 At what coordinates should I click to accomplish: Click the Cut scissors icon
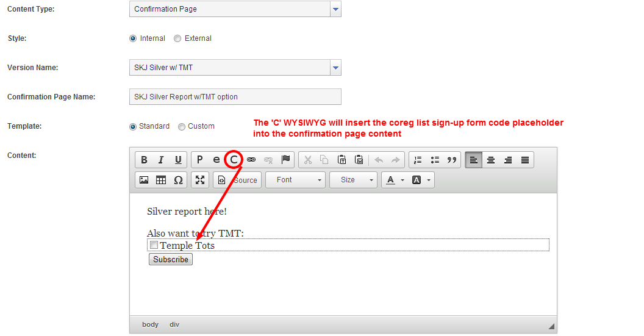point(307,160)
